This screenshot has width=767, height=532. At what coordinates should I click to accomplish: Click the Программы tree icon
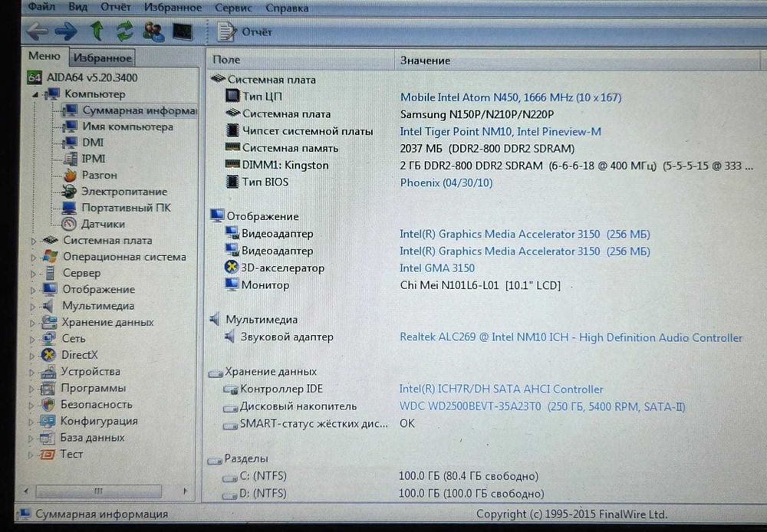point(48,388)
